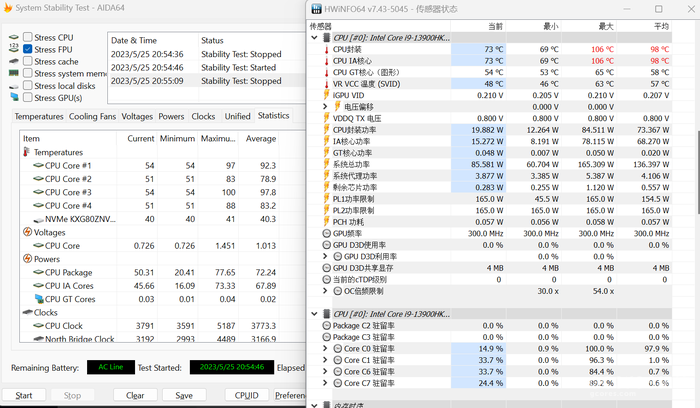Click the Clocks group icon
Screen dimensions: 700x408
pyautogui.click(x=27, y=312)
